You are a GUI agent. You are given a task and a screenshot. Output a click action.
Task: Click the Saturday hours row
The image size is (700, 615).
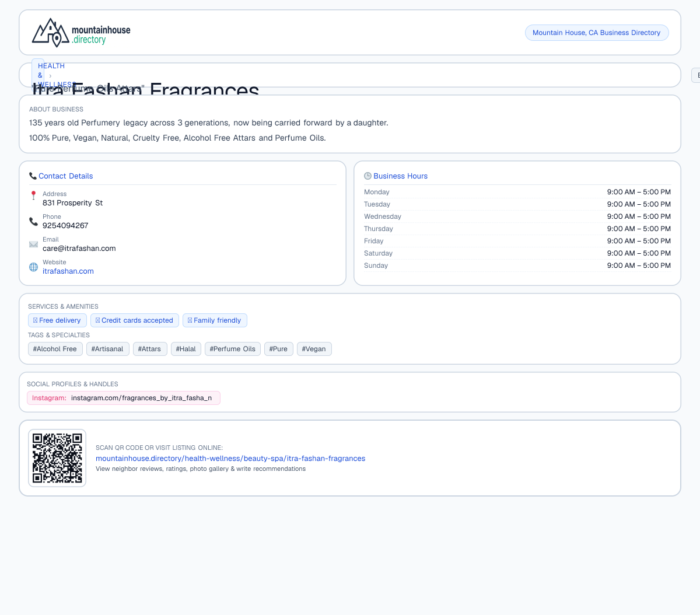pos(517,253)
